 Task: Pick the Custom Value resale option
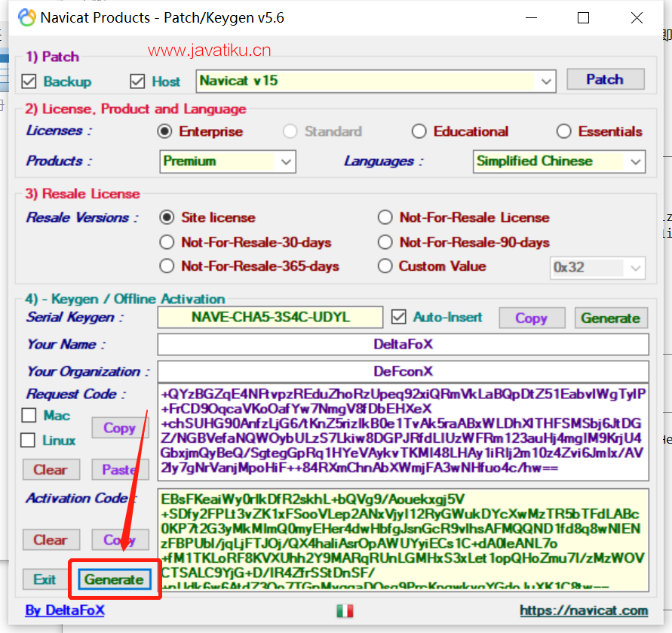[385, 266]
